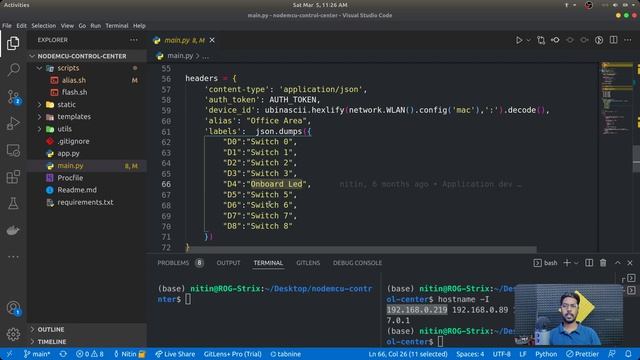Click errors and warnings count in status bar
Image resolution: width=640 pixels, height=360 pixels.
pyautogui.click(x=90, y=354)
